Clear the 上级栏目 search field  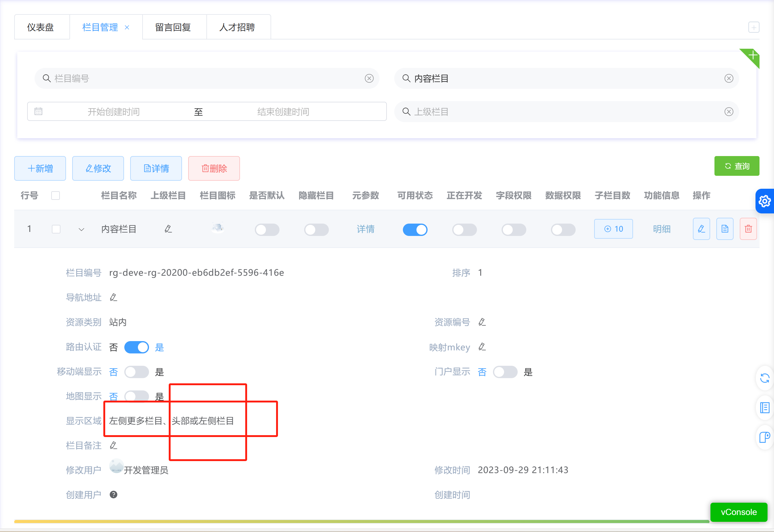tap(729, 112)
